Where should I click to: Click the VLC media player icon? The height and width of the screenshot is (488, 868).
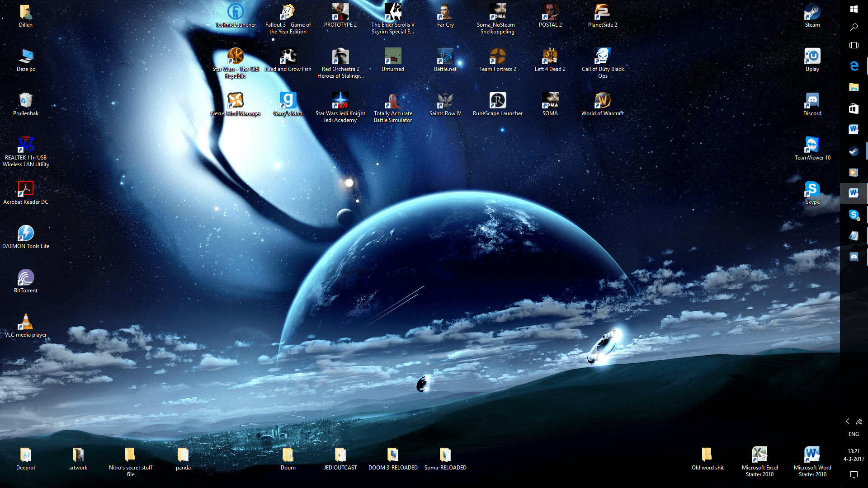point(26,323)
